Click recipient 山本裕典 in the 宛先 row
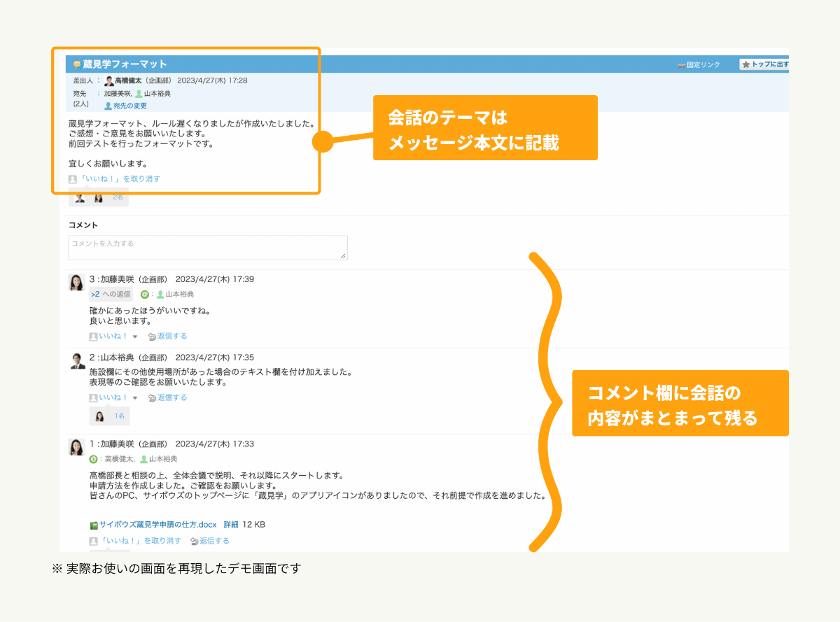840x622 pixels. pos(157,93)
